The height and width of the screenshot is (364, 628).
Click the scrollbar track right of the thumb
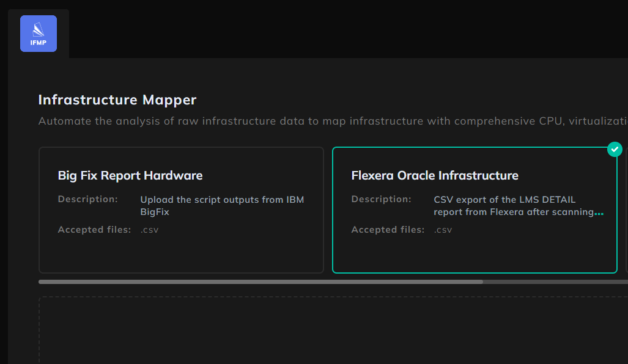(x=555, y=282)
